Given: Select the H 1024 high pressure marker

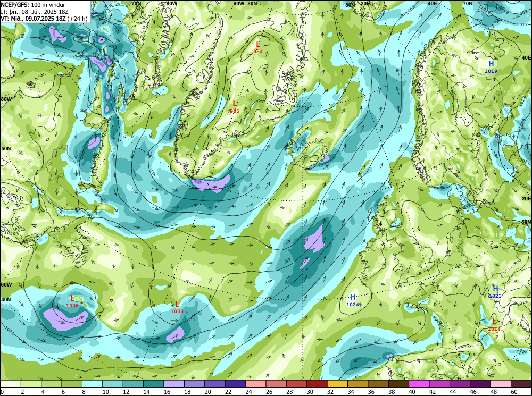Looking at the screenshot, I should (353, 300).
